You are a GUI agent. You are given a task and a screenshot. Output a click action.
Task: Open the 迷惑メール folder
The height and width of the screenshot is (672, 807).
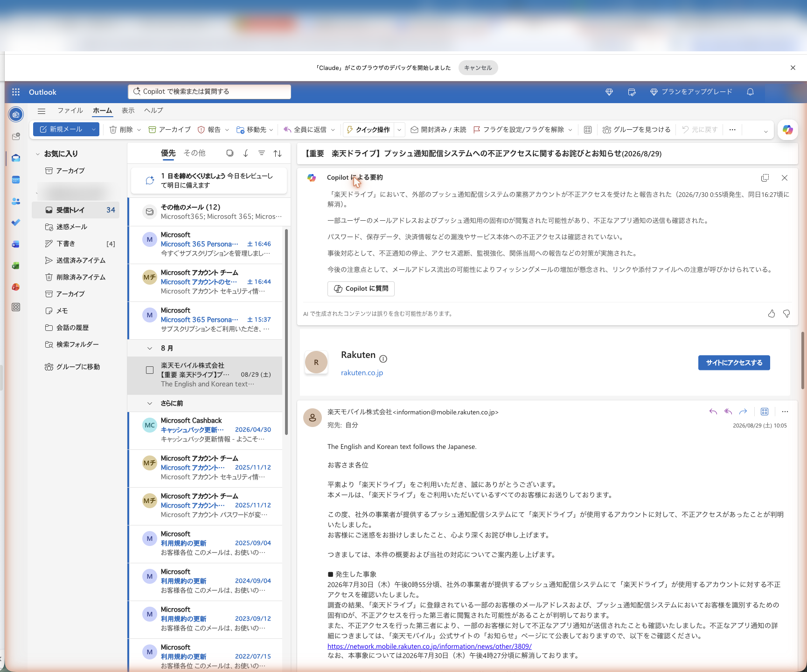coord(76,227)
